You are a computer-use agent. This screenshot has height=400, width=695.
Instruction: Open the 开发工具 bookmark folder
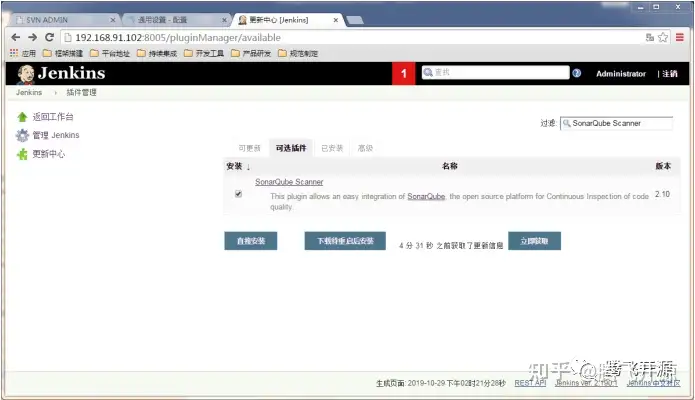(x=204, y=53)
